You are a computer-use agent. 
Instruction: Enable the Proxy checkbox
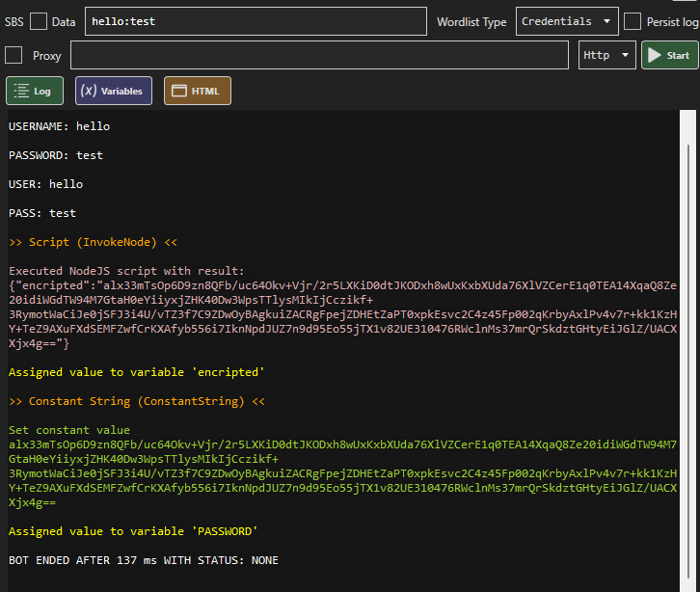click(13, 55)
